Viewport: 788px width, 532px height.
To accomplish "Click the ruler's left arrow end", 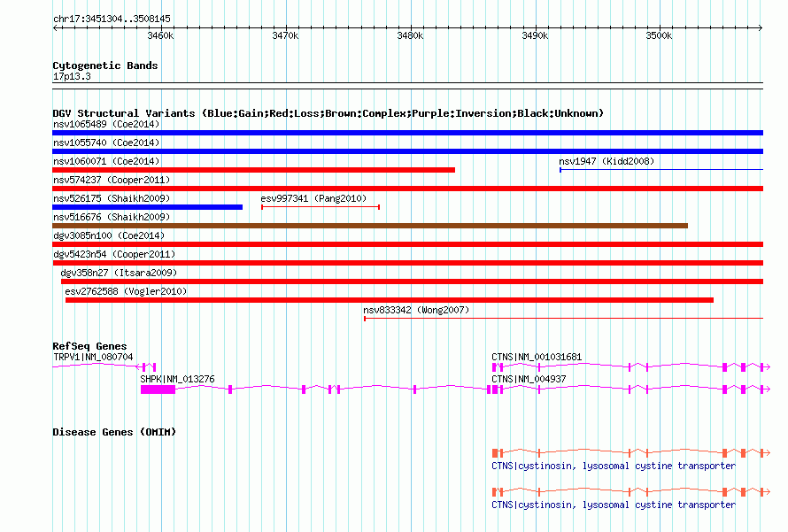I will pyautogui.click(x=55, y=27).
